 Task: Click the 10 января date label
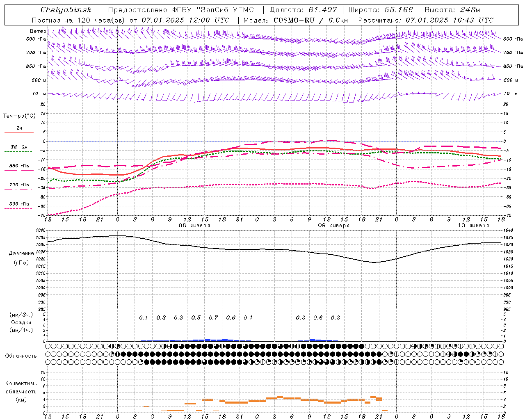473,226
